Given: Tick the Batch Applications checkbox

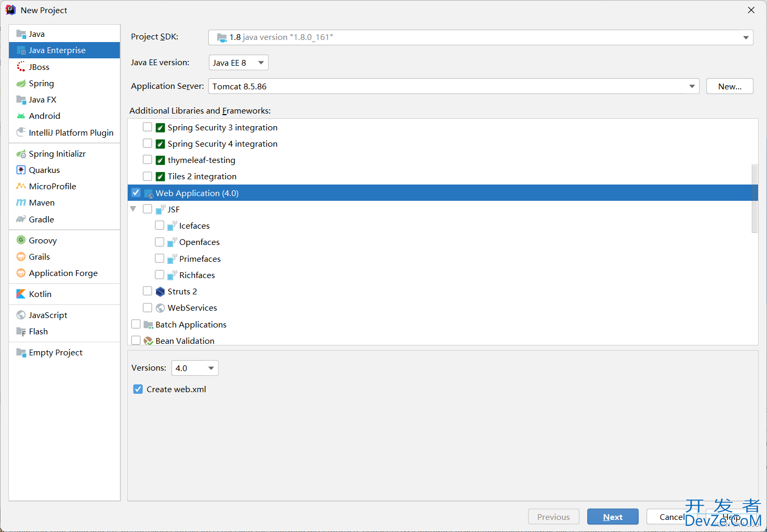Looking at the screenshot, I should [x=136, y=324].
